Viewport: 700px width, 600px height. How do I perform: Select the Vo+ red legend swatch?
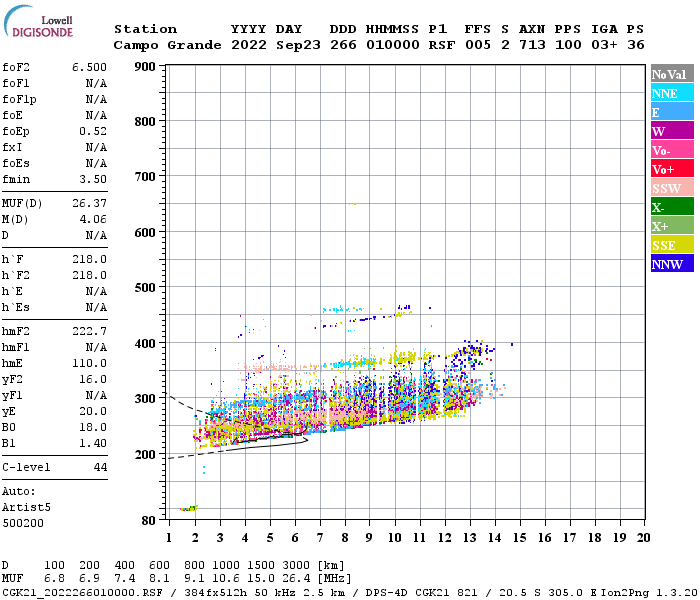click(x=672, y=169)
